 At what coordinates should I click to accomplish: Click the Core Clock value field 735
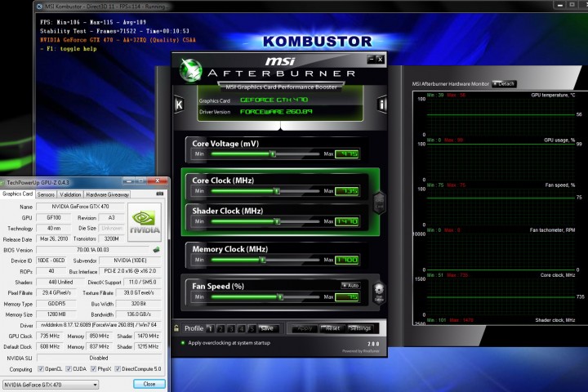pyautogui.click(x=347, y=191)
